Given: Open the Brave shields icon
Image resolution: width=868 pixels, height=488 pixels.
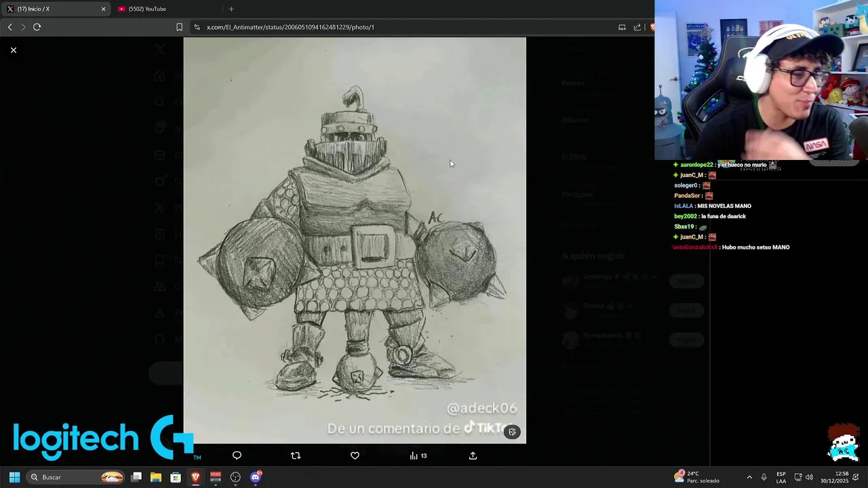Looking at the screenshot, I should [652, 27].
